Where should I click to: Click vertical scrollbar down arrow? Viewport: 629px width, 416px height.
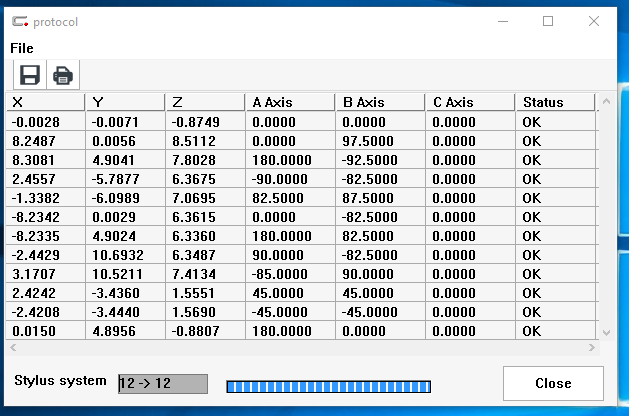(x=606, y=333)
